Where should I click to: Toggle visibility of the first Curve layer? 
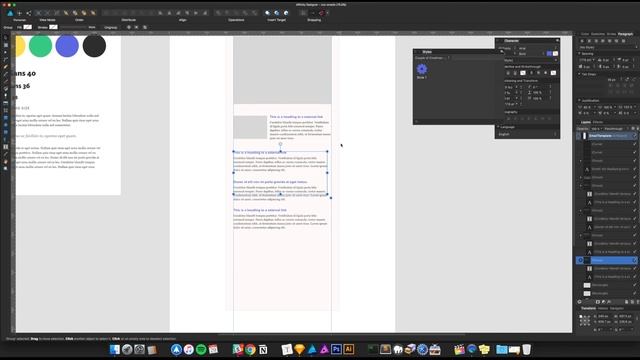pyautogui.click(x=635, y=144)
